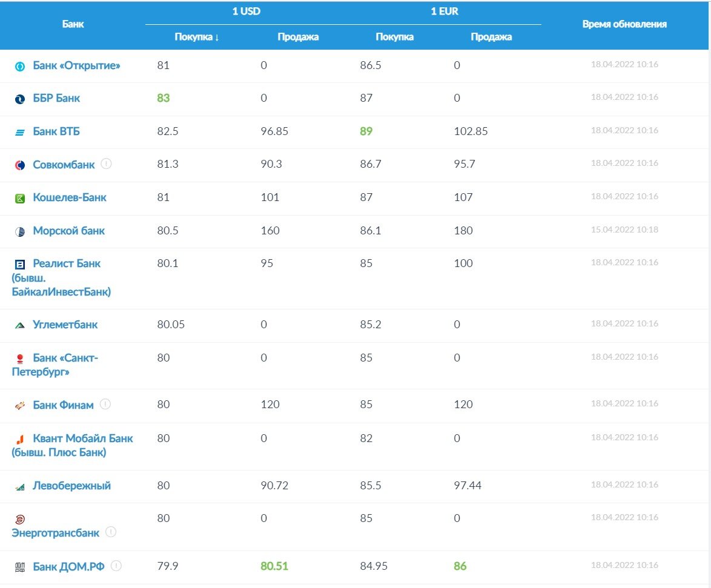Click the Квант Мобайл Банк logo icon
Image resolution: width=711 pixels, height=588 pixels.
point(20,439)
